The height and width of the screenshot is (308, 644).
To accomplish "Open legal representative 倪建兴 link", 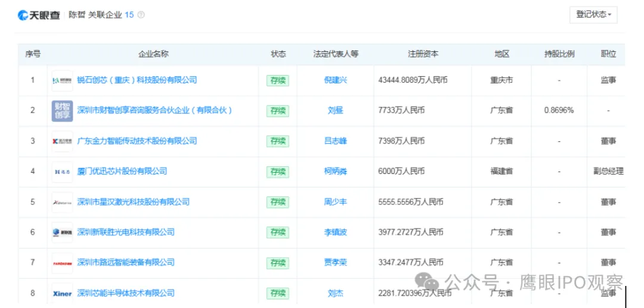I will [335, 80].
